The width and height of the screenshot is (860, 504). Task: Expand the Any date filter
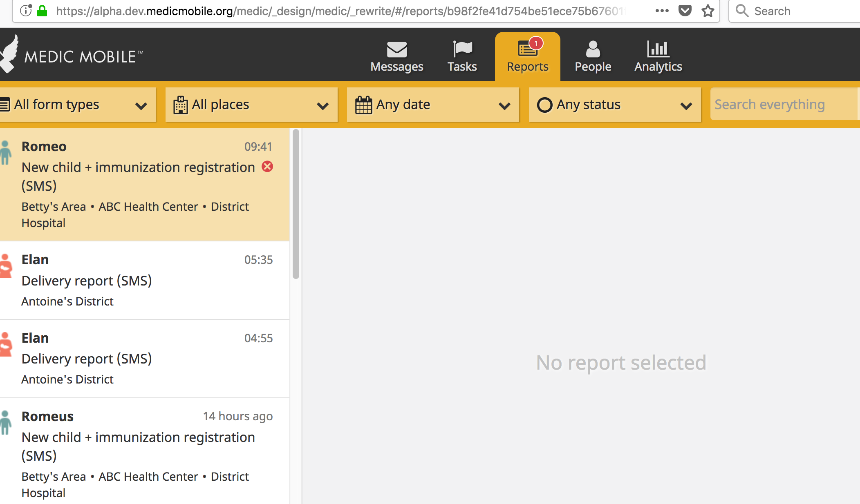coord(433,105)
